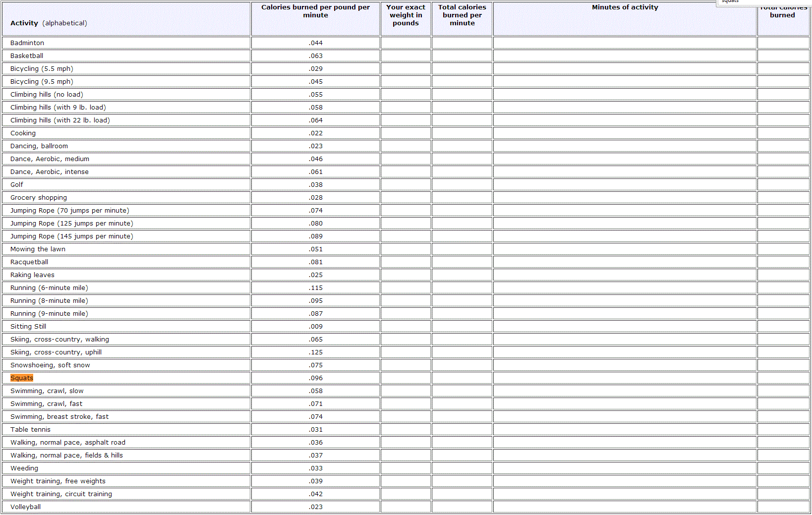The image size is (812, 515).
Task: Click Jumping Rope (145 jumps per minute)
Action: coord(72,236)
